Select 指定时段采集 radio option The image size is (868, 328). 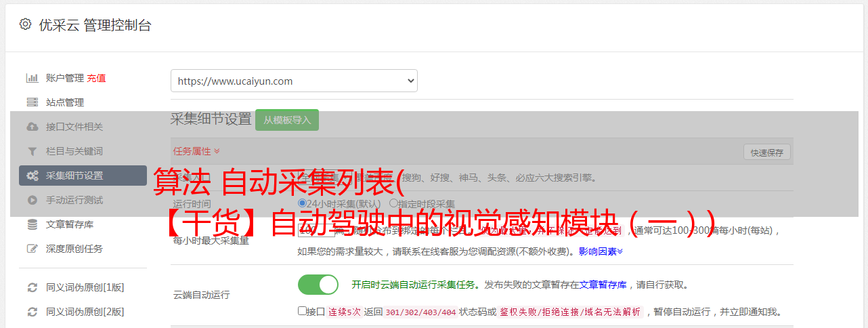coord(393,203)
